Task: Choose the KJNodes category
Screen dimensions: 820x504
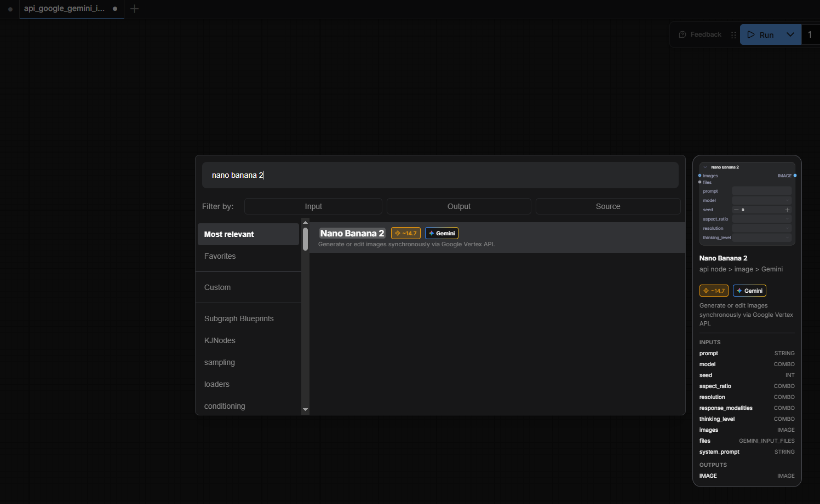Action: click(x=249, y=340)
